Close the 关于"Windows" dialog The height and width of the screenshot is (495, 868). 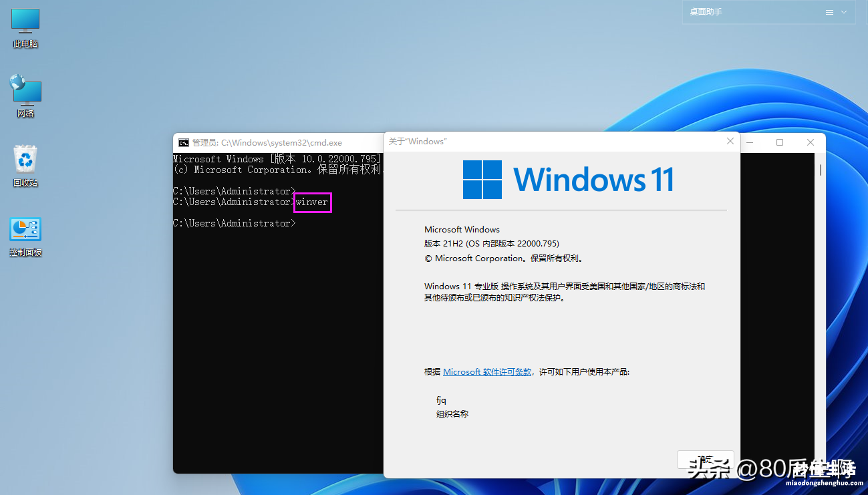[x=730, y=141]
